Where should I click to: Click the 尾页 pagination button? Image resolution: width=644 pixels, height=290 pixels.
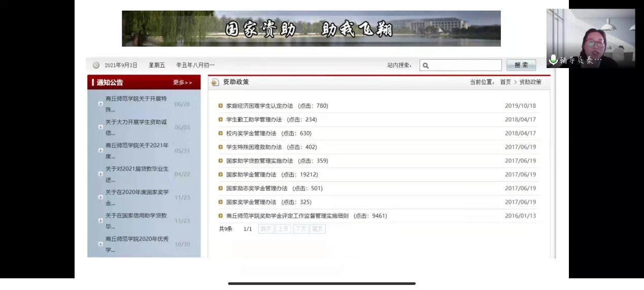click(318, 229)
